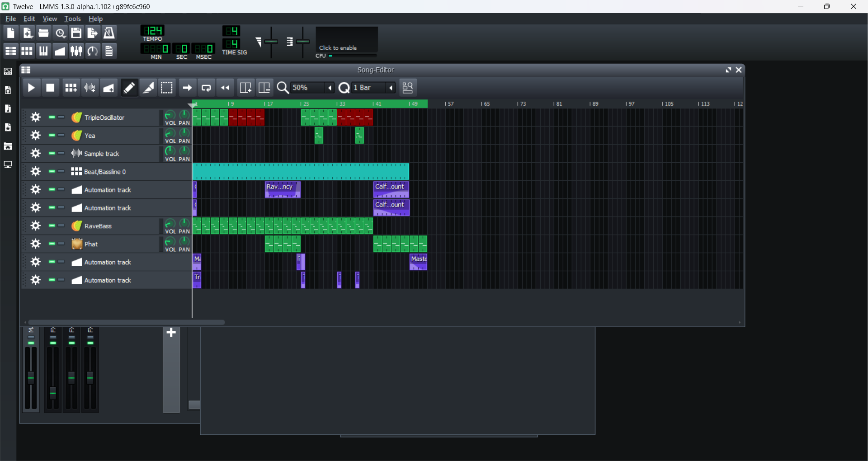The height and width of the screenshot is (461, 868).
Task: Click timeline marker at bar 57
Action: [449, 104]
